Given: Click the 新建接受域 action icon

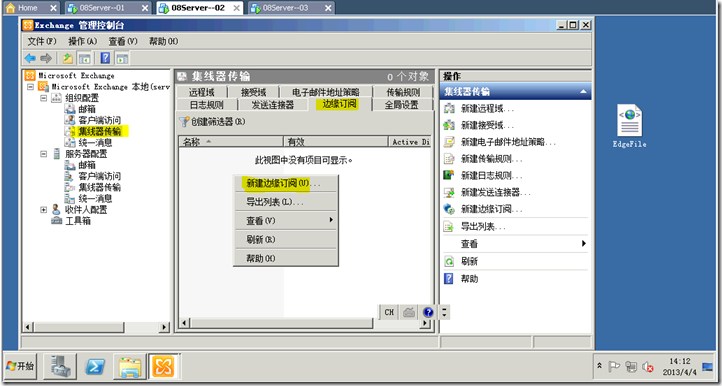Looking at the screenshot, I should point(449,125).
